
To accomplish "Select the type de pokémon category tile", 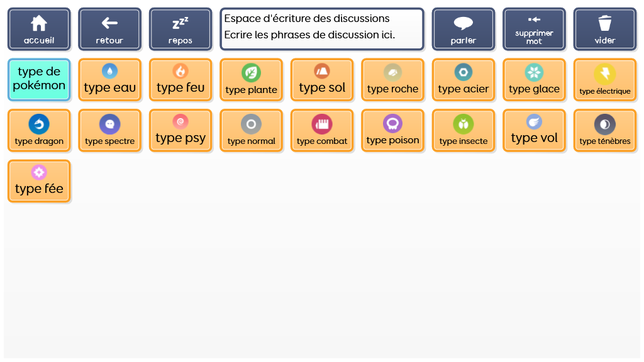I will click(39, 80).
